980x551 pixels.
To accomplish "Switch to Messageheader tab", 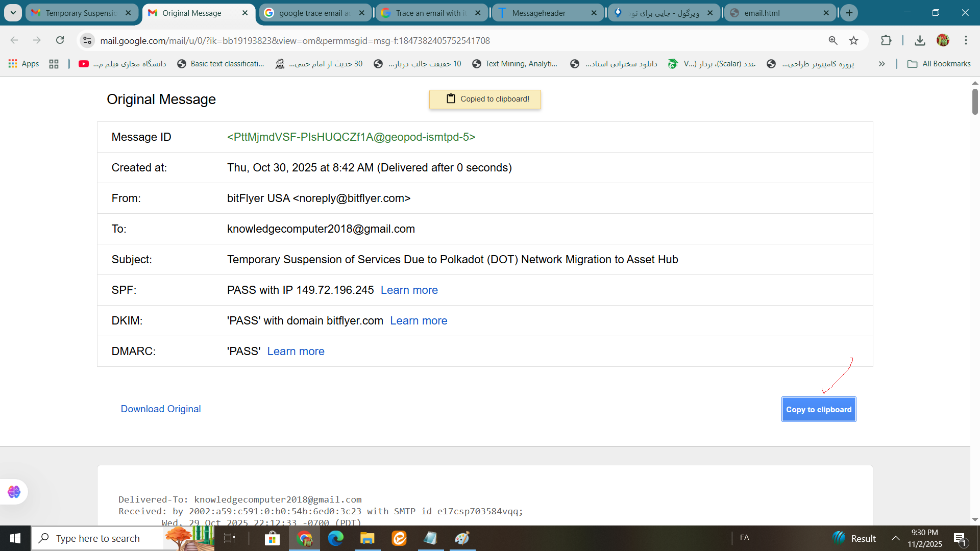I will click(x=538, y=13).
